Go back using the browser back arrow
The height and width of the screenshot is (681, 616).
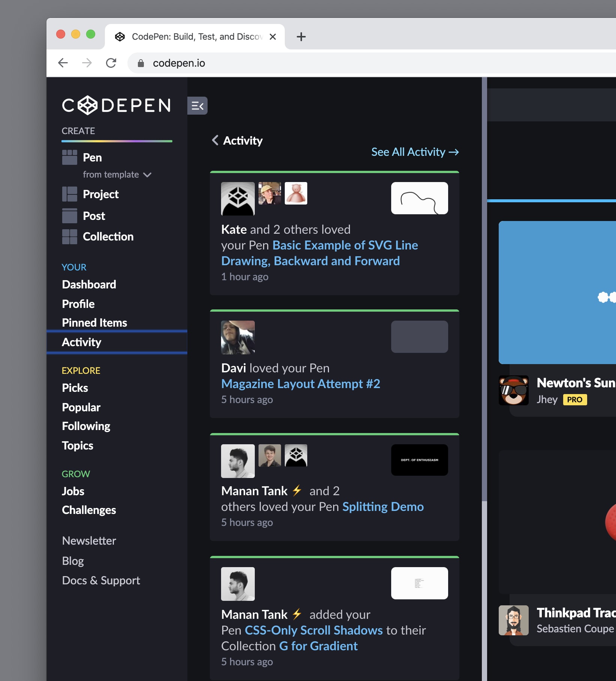click(x=63, y=63)
